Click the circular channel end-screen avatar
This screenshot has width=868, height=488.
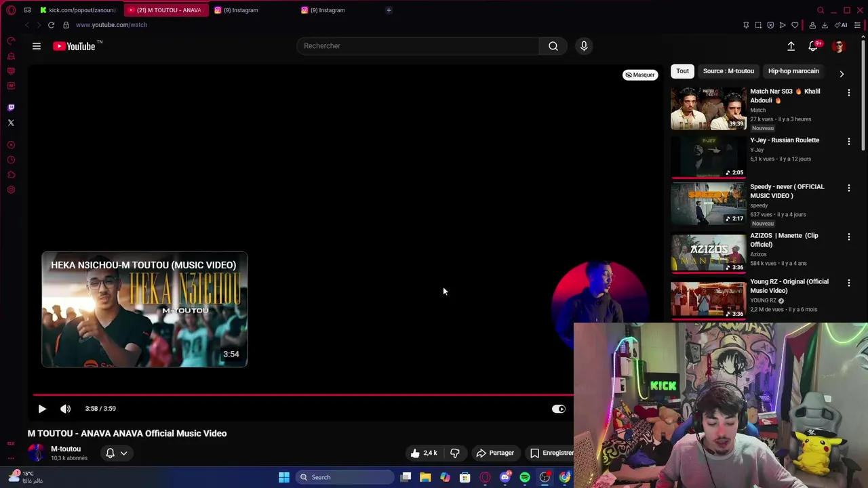[x=599, y=306]
